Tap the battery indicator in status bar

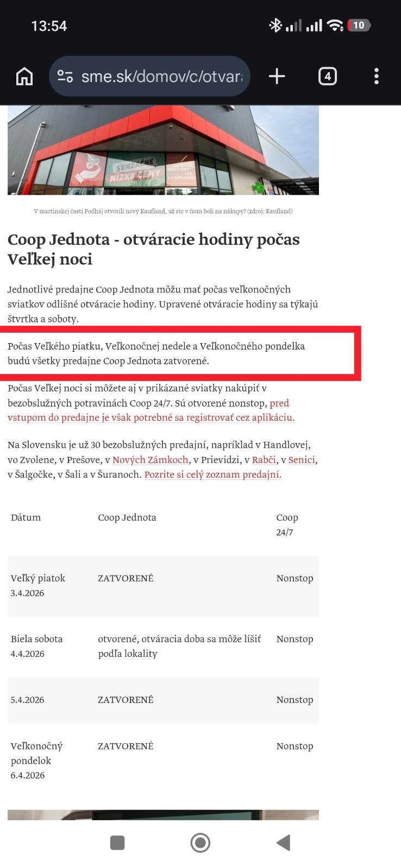pos(359,26)
